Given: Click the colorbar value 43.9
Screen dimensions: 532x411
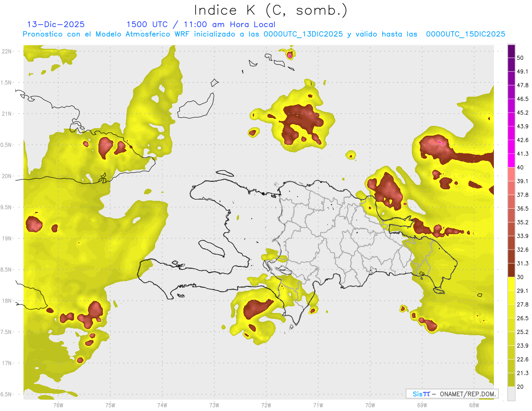Looking at the screenshot, I should pyautogui.click(x=523, y=126).
